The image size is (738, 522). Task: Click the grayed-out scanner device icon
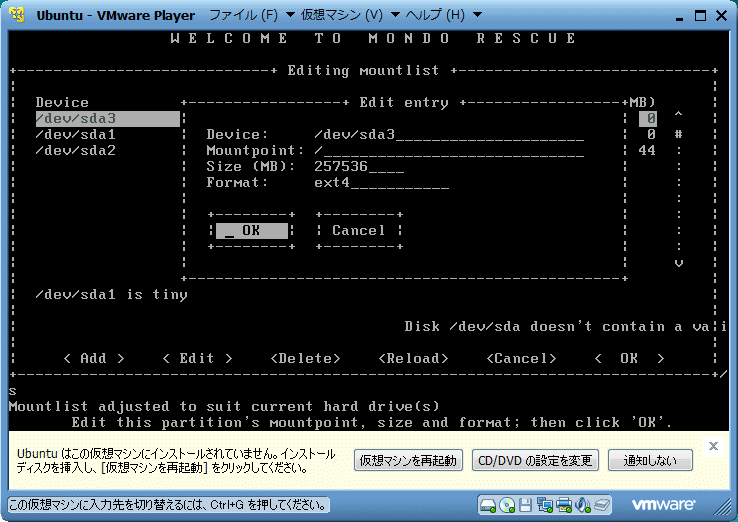click(601, 503)
